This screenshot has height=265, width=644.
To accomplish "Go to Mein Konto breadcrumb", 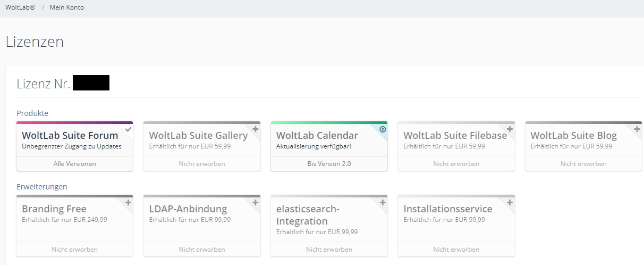I will (66, 7).
